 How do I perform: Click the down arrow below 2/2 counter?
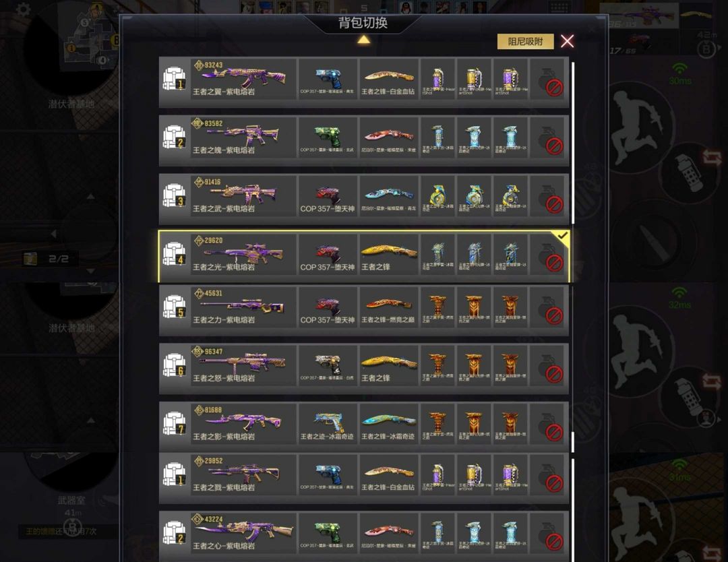[x=91, y=271]
